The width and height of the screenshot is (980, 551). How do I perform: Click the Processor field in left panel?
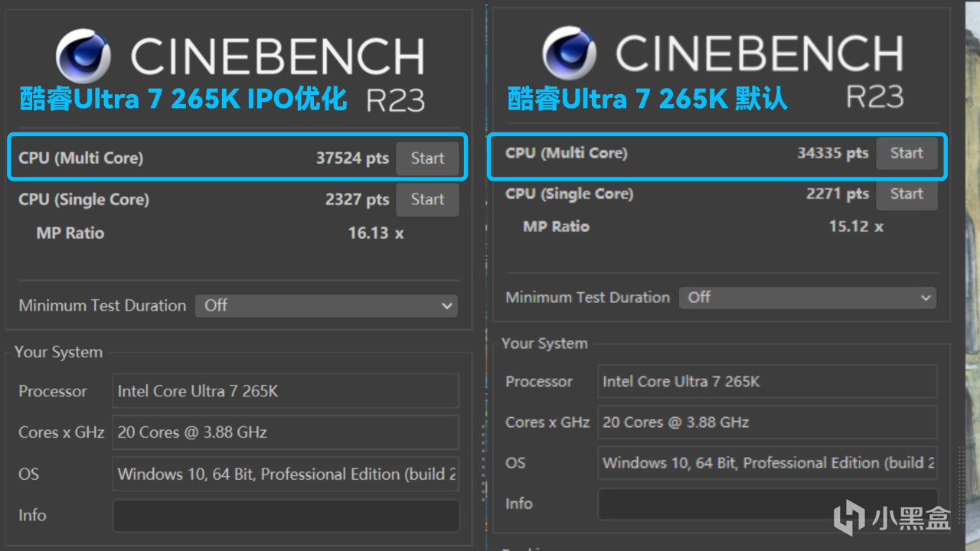point(286,391)
